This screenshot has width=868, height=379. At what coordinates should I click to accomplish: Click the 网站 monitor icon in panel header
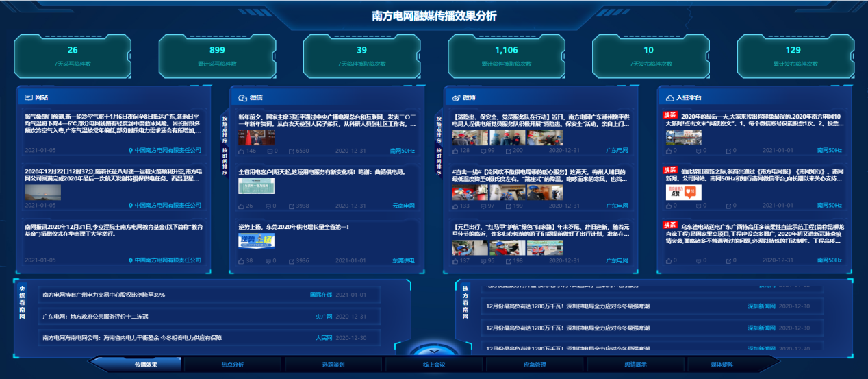[29, 98]
